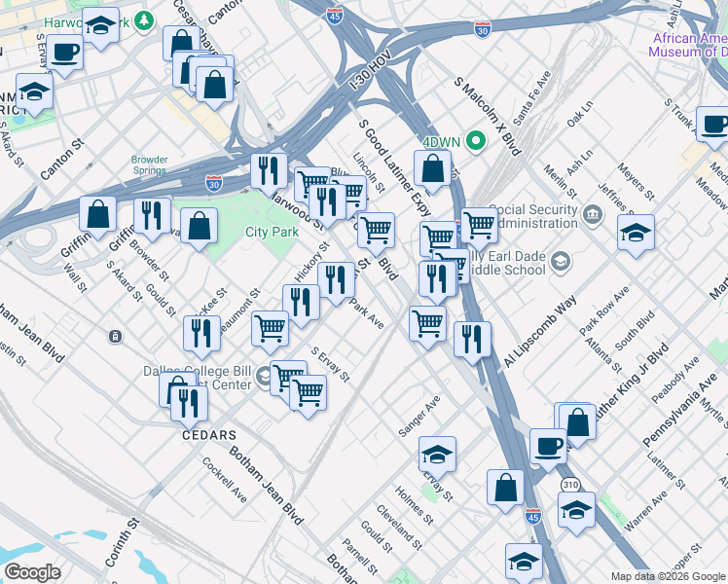
Task: Click the CEDARS neighborhood label
Action: 209,435
